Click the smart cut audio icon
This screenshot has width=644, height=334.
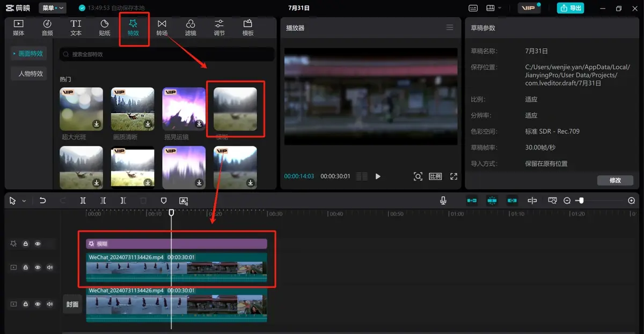(184, 201)
